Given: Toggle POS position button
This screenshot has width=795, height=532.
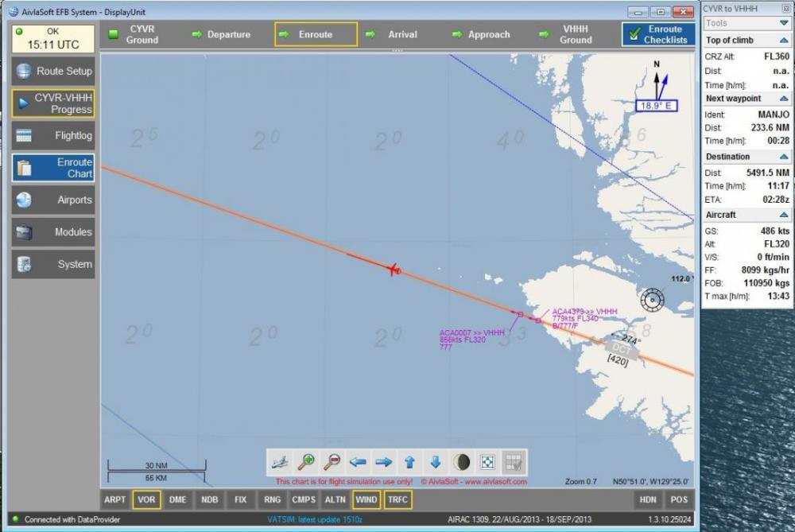Looking at the screenshot, I should coord(679,499).
